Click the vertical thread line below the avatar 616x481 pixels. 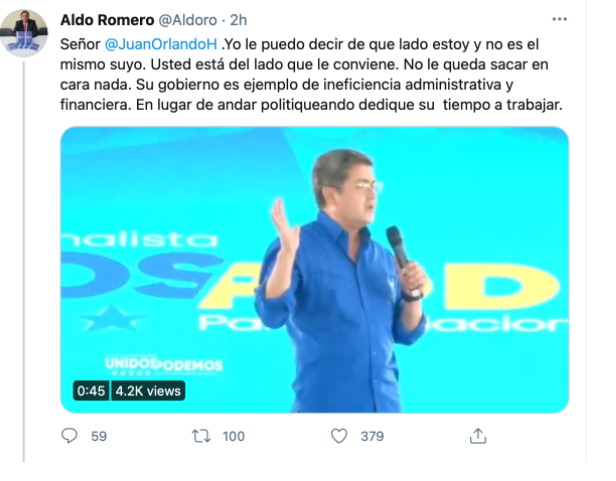point(24,261)
